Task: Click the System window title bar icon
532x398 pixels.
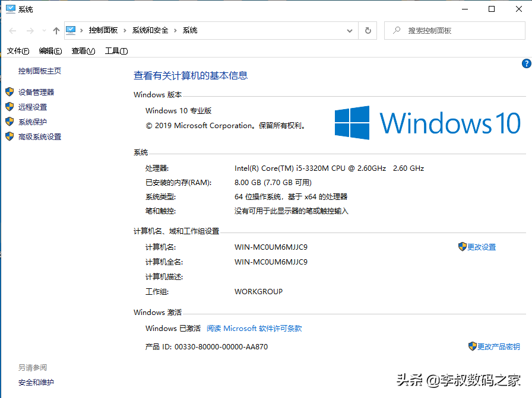Action: [11, 9]
